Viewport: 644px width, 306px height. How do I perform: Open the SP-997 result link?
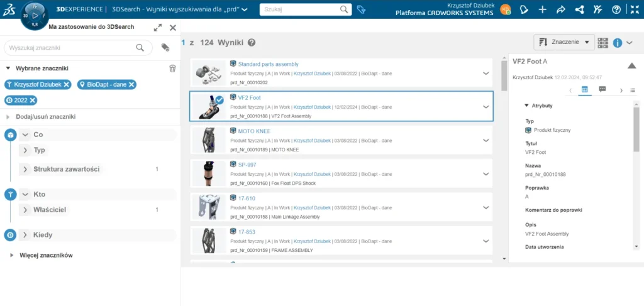247,165
